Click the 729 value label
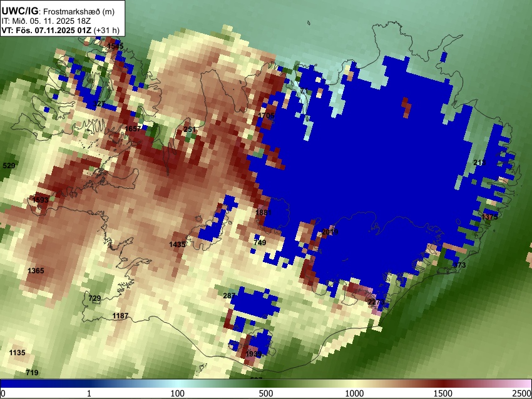Image resolution: width=532 pixels, height=399 pixels. pos(95,298)
